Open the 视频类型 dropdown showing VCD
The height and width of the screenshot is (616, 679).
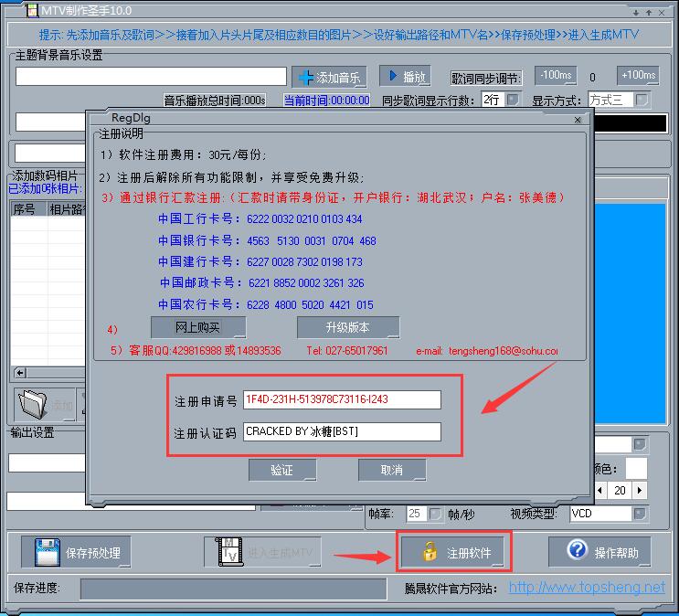[639, 514]
